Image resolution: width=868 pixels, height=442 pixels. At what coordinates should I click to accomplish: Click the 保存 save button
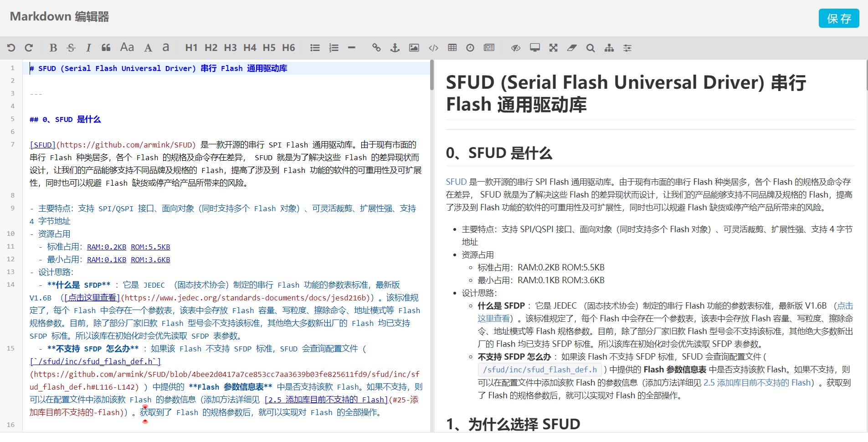point(838,18)
